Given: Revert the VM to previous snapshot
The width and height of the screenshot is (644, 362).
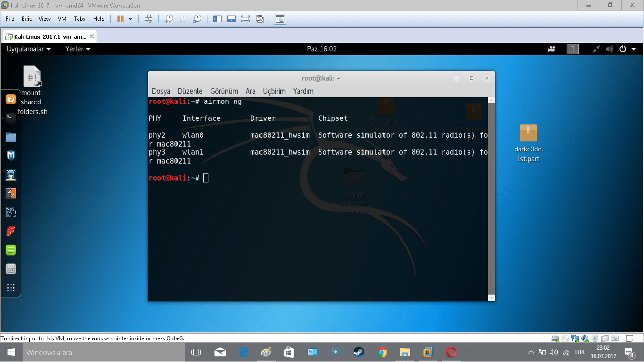Looking at the screenshot, I should 183,19.
